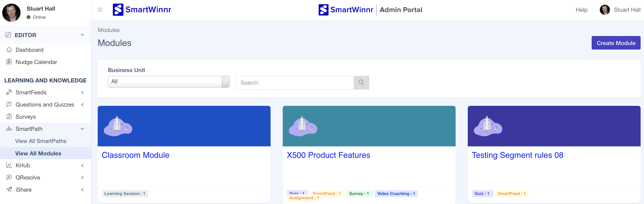Click the SmartWinnr Admin Portal center logo
This screenshot has height=204, width=644.
pyautogui.click(x=370, y=10)
